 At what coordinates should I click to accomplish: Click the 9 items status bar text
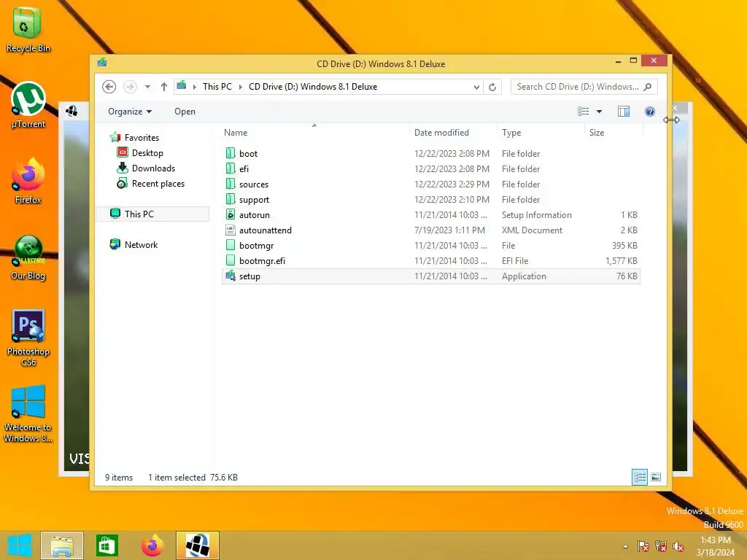(x=119, y=477)
